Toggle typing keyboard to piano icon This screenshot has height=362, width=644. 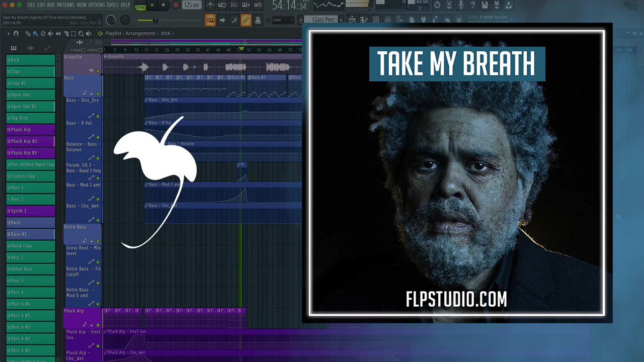click(x=210, y=21)
